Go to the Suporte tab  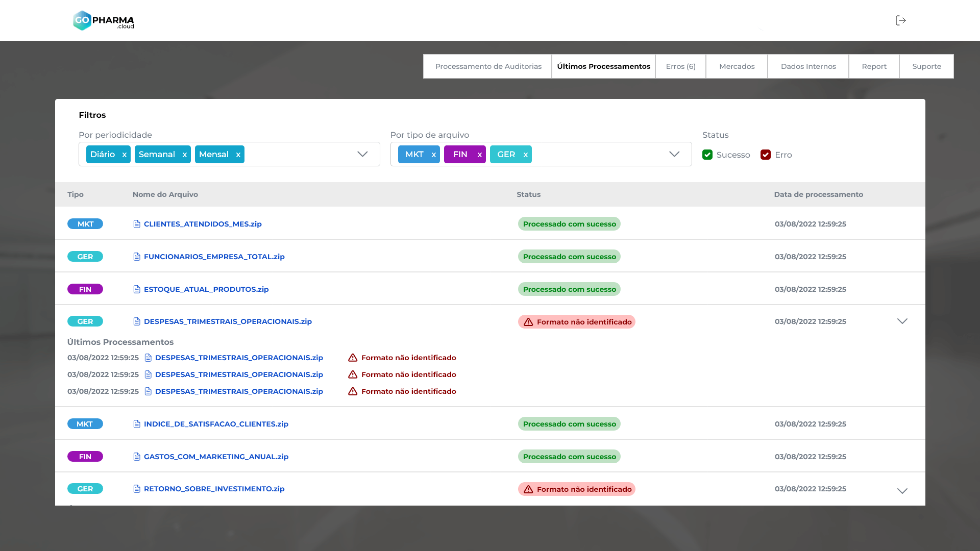(x=927, y=66)
